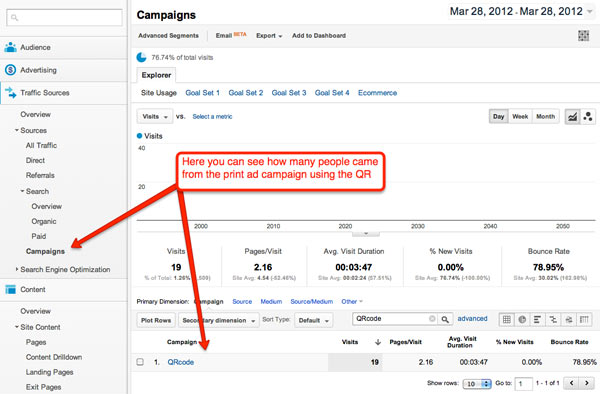The width and height of the screenshot is (600, 394).
Task: Click the magnifier search button next to QRcode
Action: [445, 319]
